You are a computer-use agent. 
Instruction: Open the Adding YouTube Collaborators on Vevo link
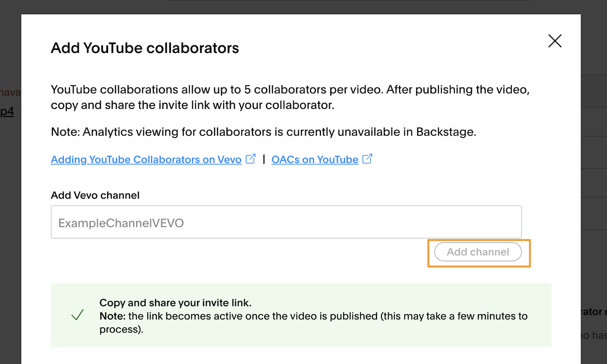[146, 159]
